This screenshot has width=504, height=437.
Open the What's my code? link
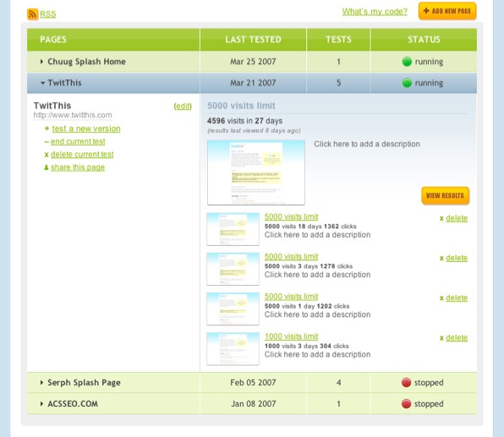tap(375, 12)
